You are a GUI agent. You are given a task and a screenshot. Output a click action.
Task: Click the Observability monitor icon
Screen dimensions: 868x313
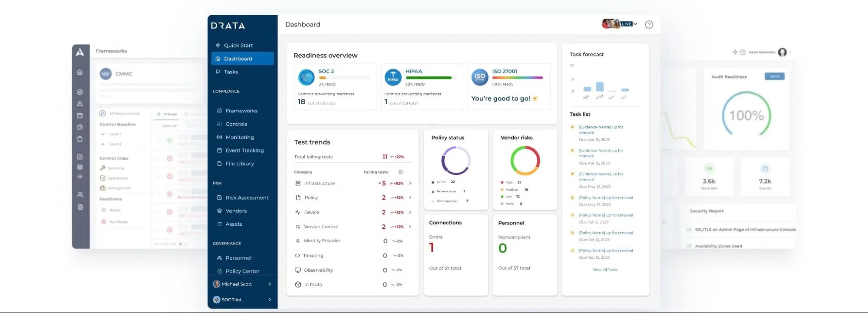point(298,270)
